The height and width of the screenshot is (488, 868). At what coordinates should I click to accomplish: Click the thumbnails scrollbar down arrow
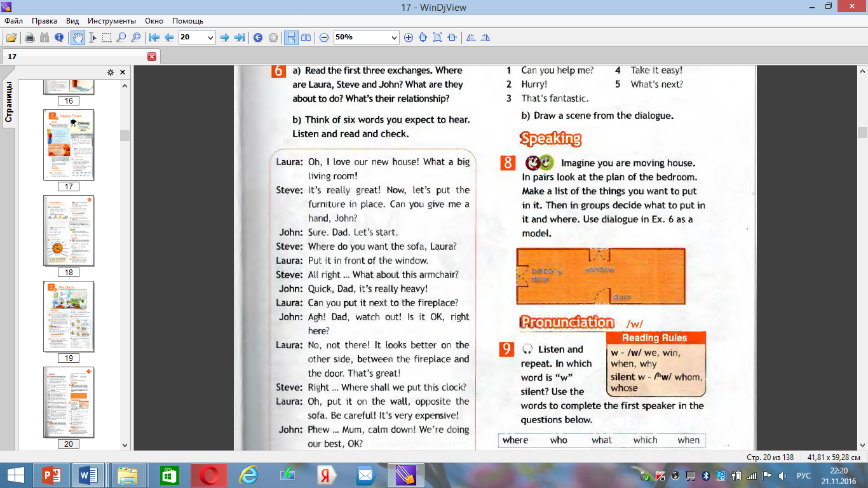(x=125, y=445)
